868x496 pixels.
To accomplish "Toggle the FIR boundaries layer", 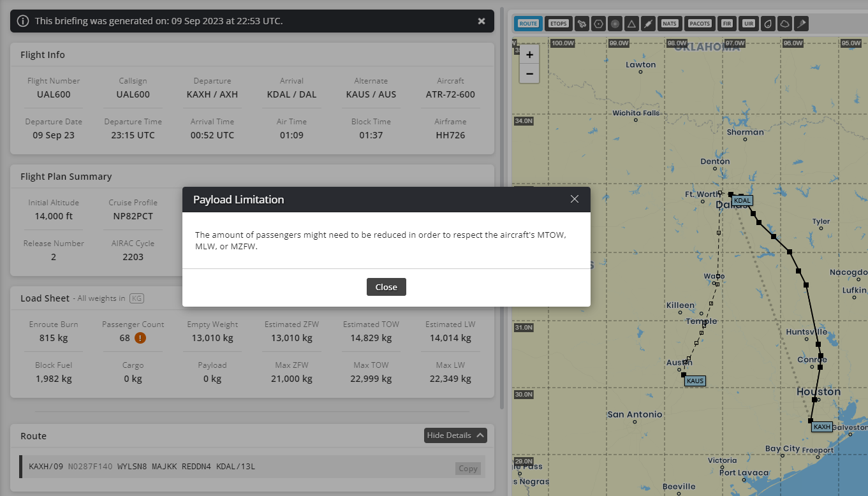I will coord(726,24).
